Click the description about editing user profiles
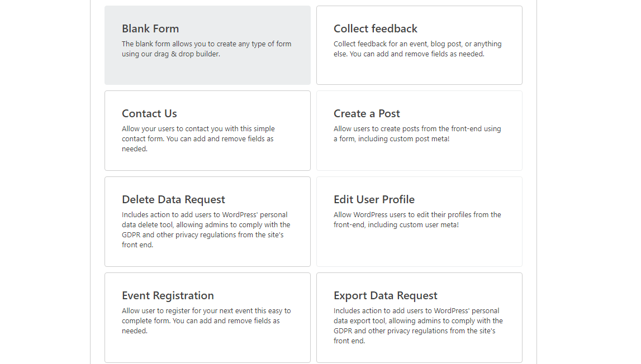The width and height of the screenshot is (641, 364). pyautogui.click(x=417, y=219)
